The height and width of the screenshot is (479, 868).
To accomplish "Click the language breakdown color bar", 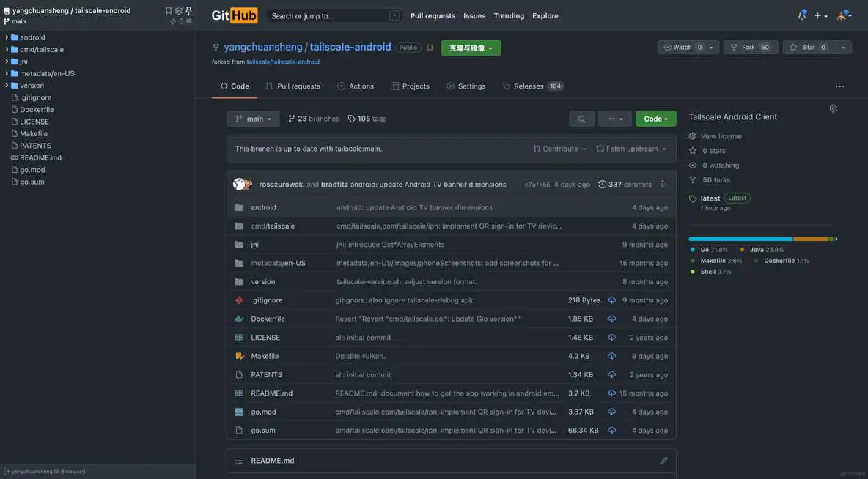I will pyautogui.click(x=763, y=239).
